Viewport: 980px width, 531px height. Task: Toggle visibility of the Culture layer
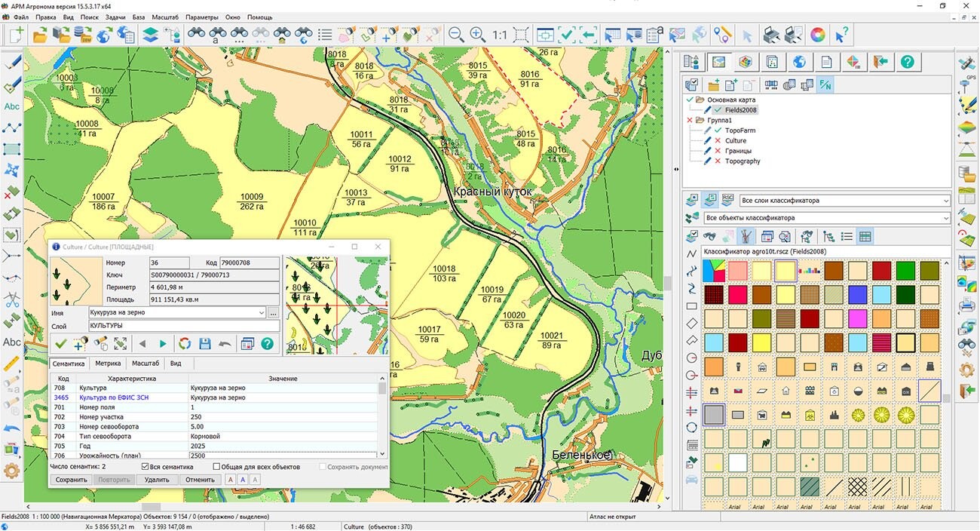pos(718,141)
